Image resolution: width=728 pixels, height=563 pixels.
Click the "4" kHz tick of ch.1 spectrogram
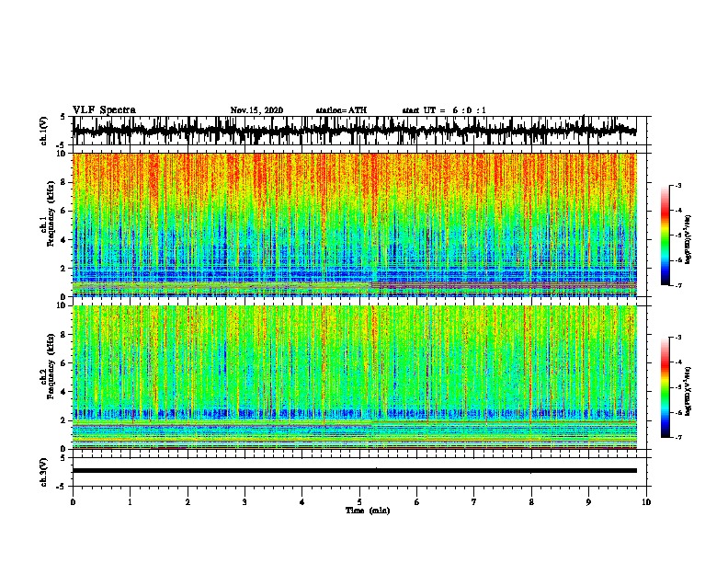pos(65,240)
